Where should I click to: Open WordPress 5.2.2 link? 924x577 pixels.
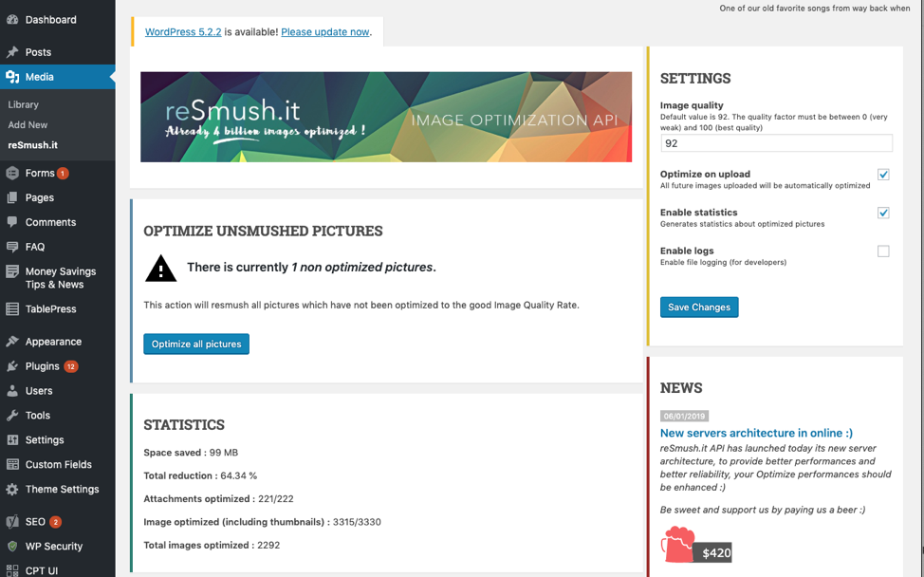pyautogui.click(x=183, y=32)
